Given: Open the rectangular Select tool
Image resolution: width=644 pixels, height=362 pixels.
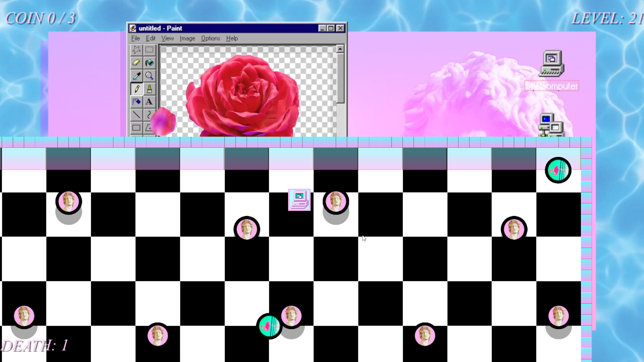Looking at the screenshot, I should 150,50.
